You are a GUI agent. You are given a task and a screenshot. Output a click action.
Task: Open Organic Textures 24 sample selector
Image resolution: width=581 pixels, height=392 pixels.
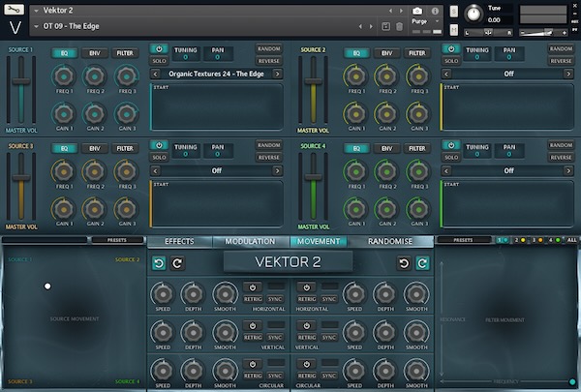pyautogui.click(x=216, y=74)
